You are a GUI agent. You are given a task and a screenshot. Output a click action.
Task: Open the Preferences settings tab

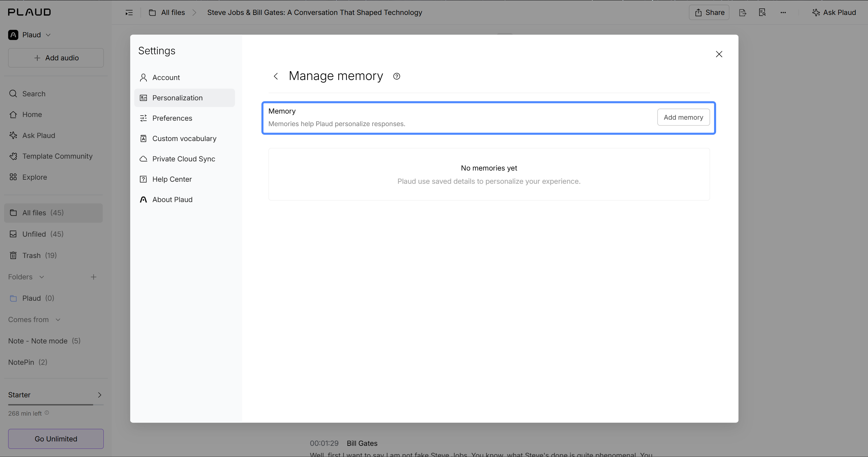point(185,118)
